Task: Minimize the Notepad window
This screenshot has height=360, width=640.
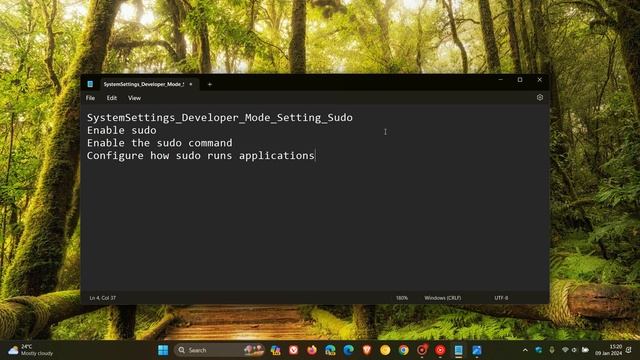Action: 500,80
